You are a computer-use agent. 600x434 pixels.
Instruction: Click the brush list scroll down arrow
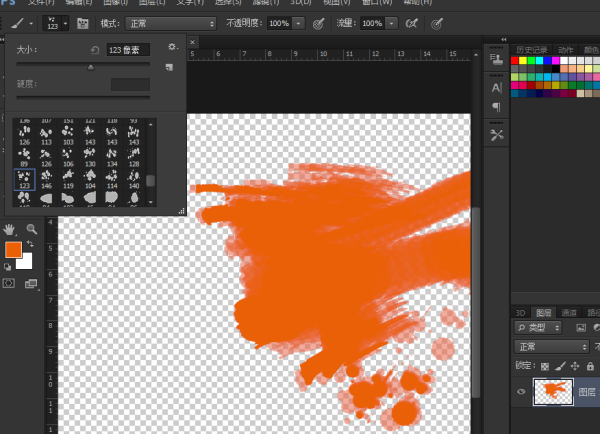(150, 202)
